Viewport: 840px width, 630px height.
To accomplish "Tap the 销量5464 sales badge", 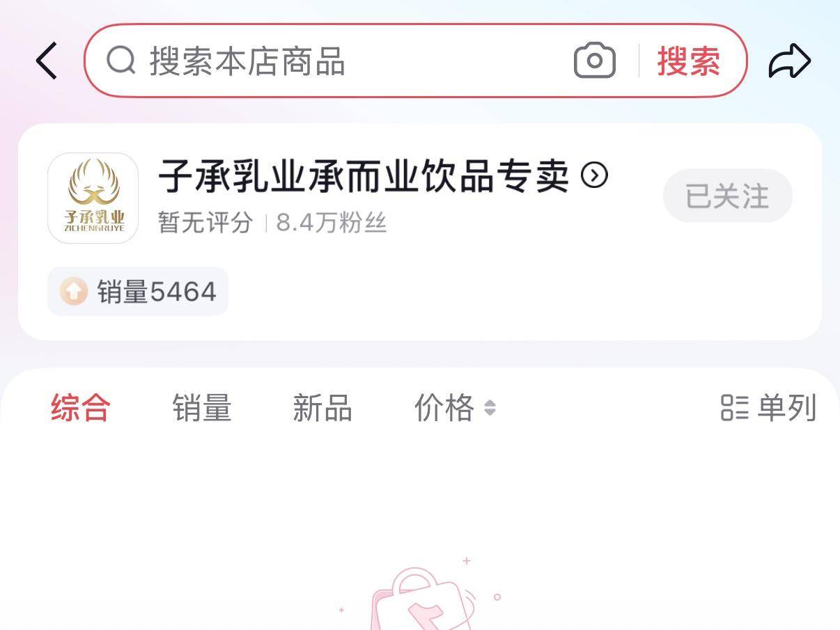I will coord(138,291).
